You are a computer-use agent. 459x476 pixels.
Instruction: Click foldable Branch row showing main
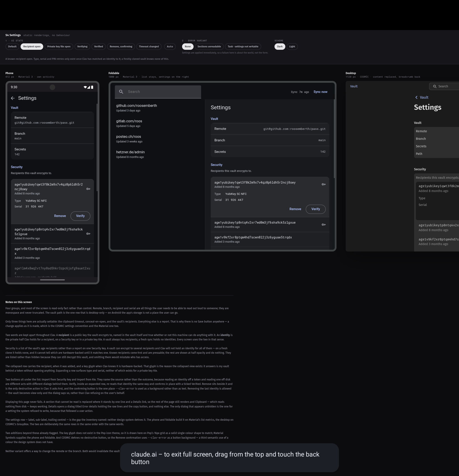[270, 140]
